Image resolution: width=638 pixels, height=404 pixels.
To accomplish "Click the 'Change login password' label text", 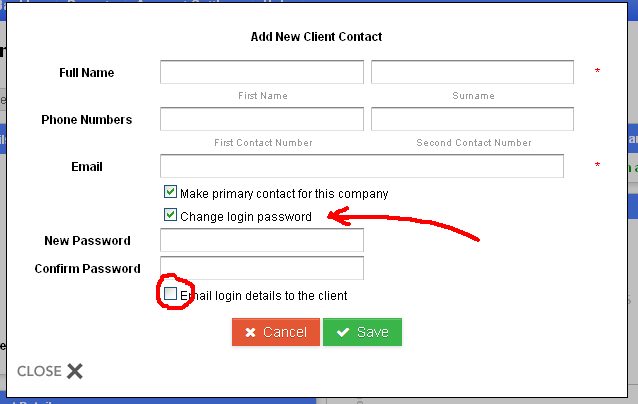I will click(246, 216).
